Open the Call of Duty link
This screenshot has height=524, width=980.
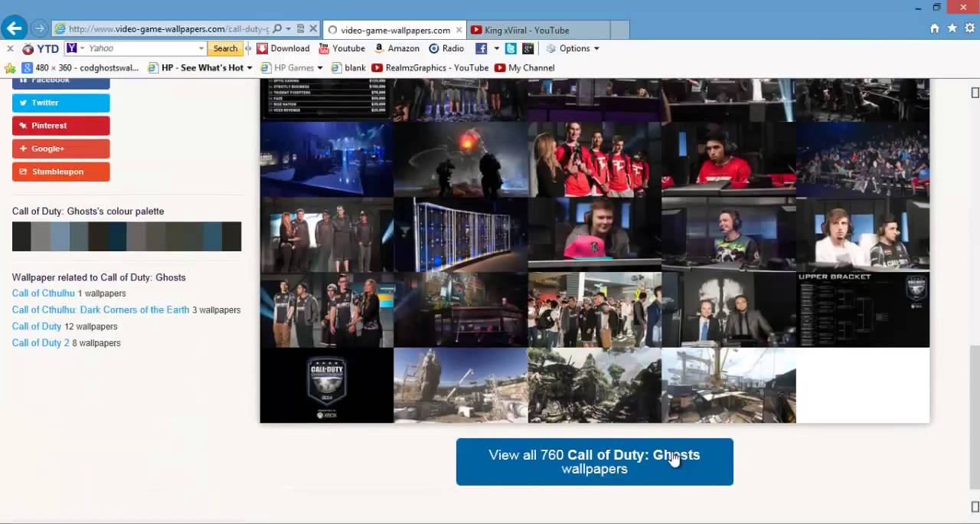pyautogui.click(x=37, y=326)
